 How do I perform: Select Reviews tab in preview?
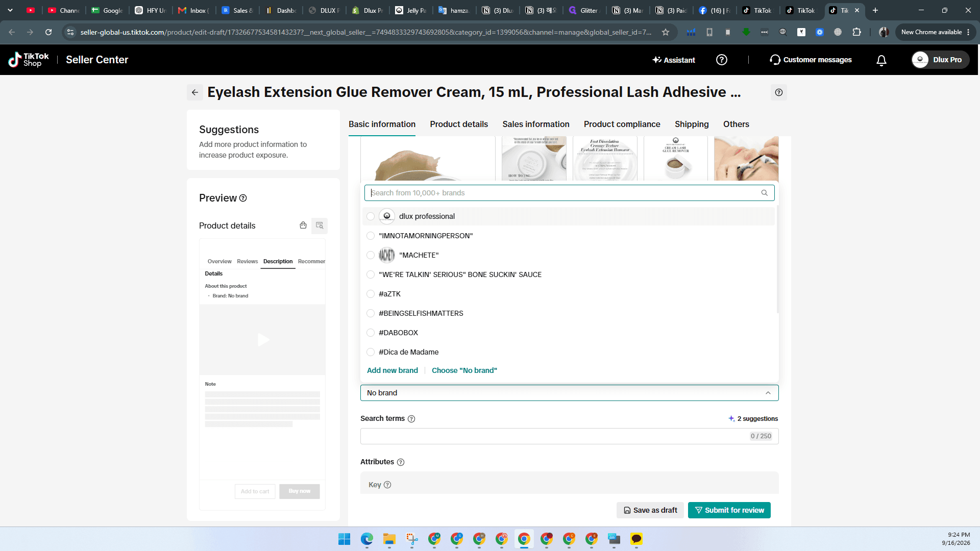247,261
